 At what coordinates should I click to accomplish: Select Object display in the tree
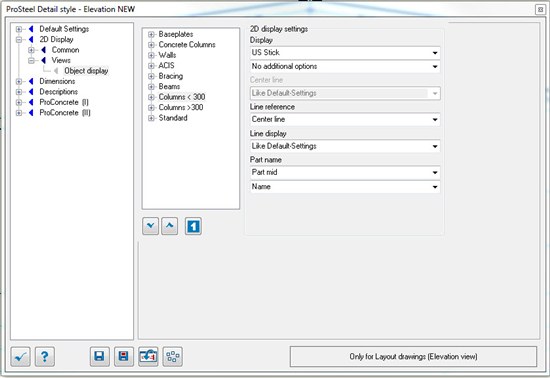point(86,71)
